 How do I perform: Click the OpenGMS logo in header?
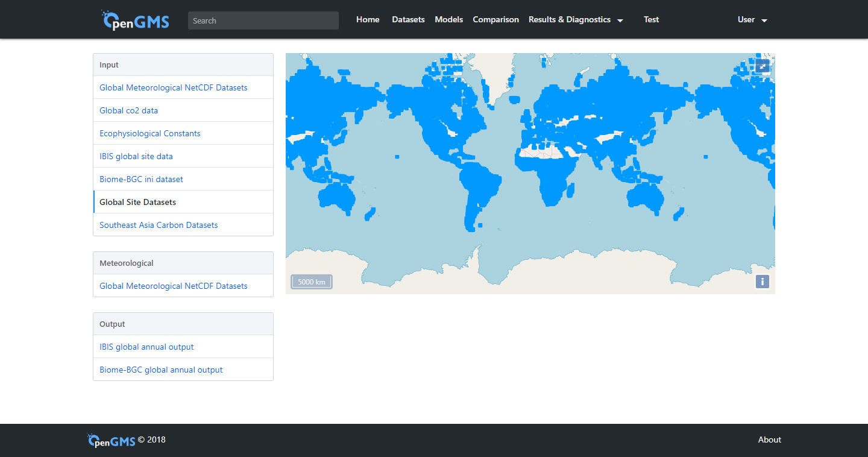(136, 20)
